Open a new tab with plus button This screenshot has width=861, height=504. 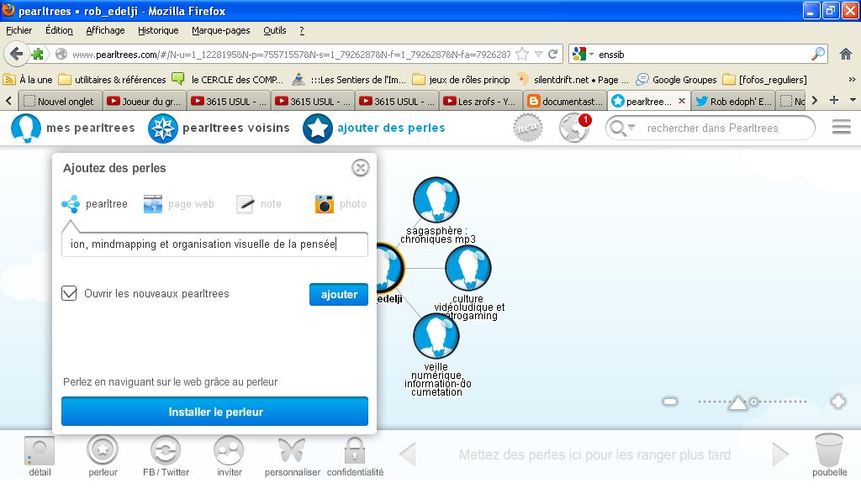point(834,100)
